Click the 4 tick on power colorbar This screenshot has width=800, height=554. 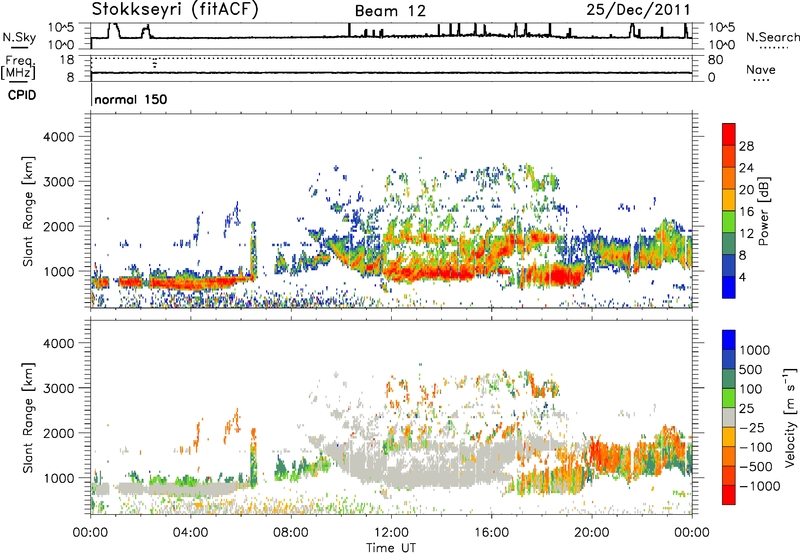pyautogui.click(x=742, y=277)
